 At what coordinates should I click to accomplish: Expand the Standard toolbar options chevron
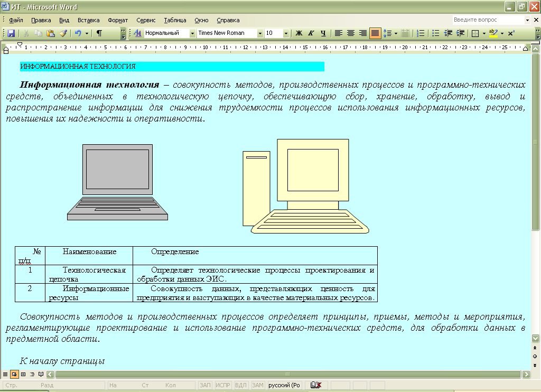(x=123, y=33)
